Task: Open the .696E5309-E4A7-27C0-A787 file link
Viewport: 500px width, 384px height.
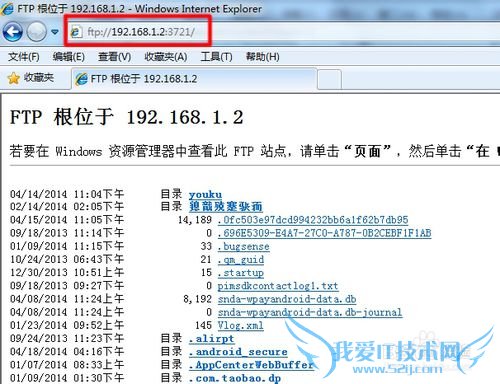Action: click(324, 233)
